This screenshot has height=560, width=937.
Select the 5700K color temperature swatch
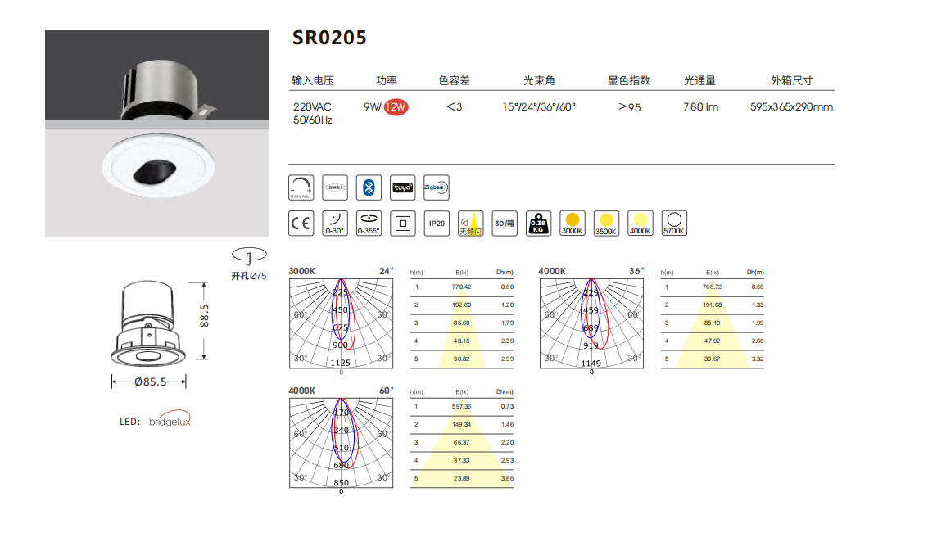point(674,224)
